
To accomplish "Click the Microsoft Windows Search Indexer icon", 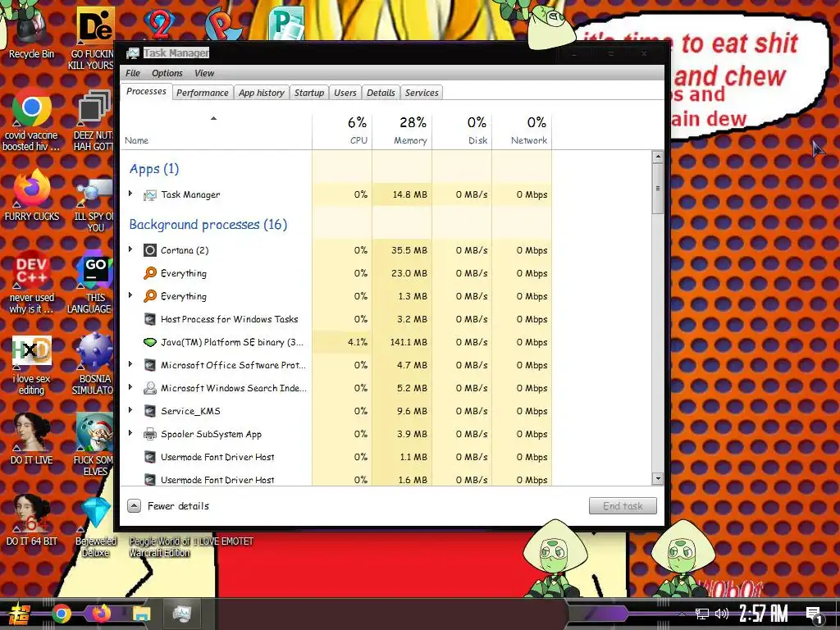I will click(x=150, y=388).
